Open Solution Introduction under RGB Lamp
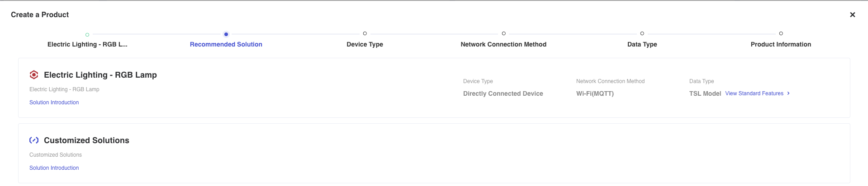The image size is (868, 186). tap(54, 102)
